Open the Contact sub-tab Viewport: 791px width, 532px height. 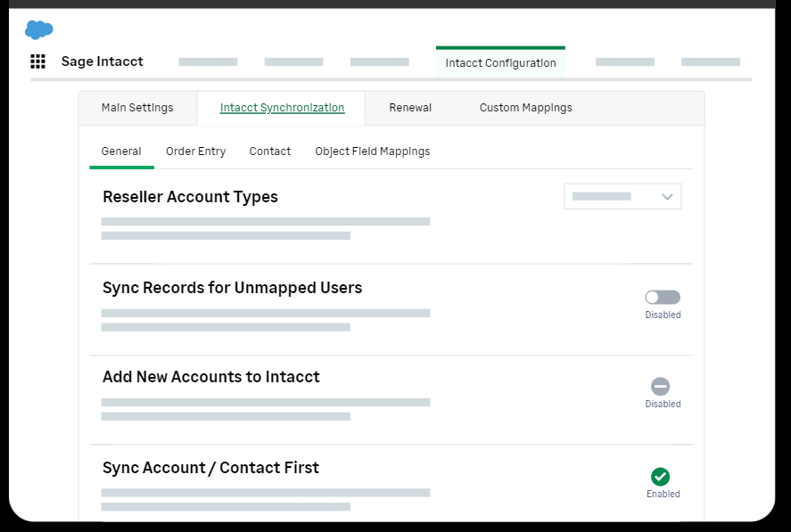pos(270,151)
